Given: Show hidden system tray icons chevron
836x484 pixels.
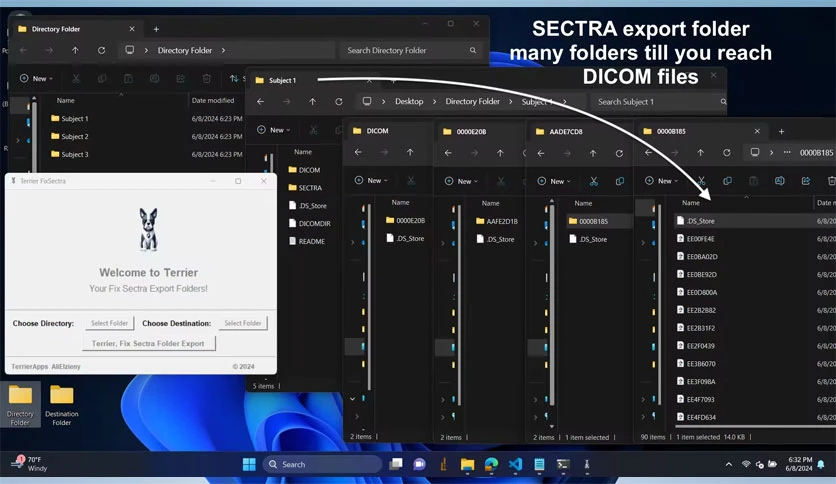Looking at the screenshot, I should click(x=728, y=464).
